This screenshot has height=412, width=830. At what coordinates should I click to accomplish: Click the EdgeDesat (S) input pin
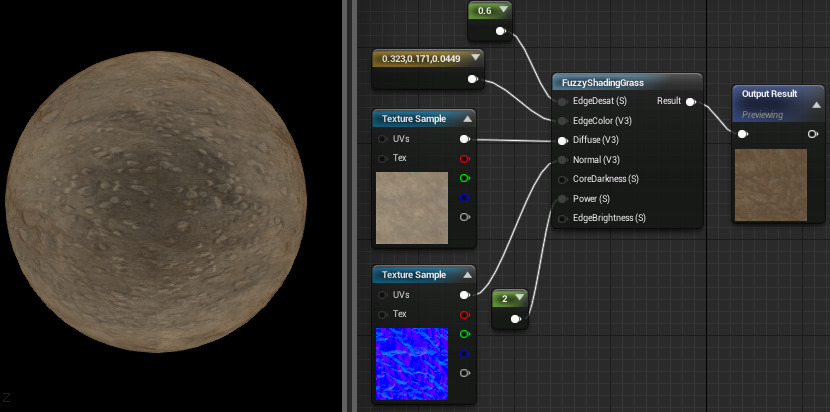563,101
